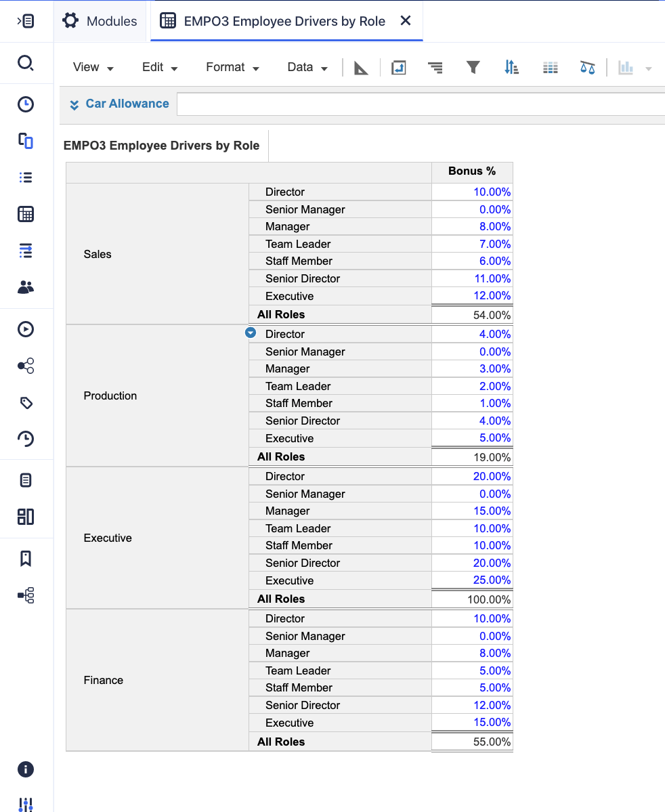
Task: Open the Users panel in the sidebar
Action: tap(26, 287)
